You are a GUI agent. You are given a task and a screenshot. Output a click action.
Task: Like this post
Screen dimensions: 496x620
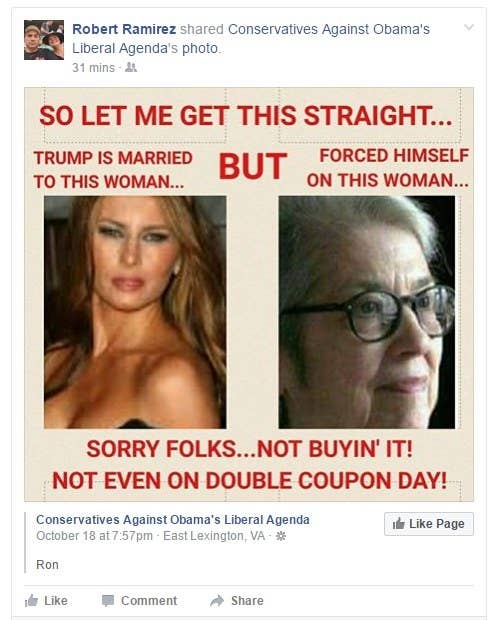pos(46,601)
